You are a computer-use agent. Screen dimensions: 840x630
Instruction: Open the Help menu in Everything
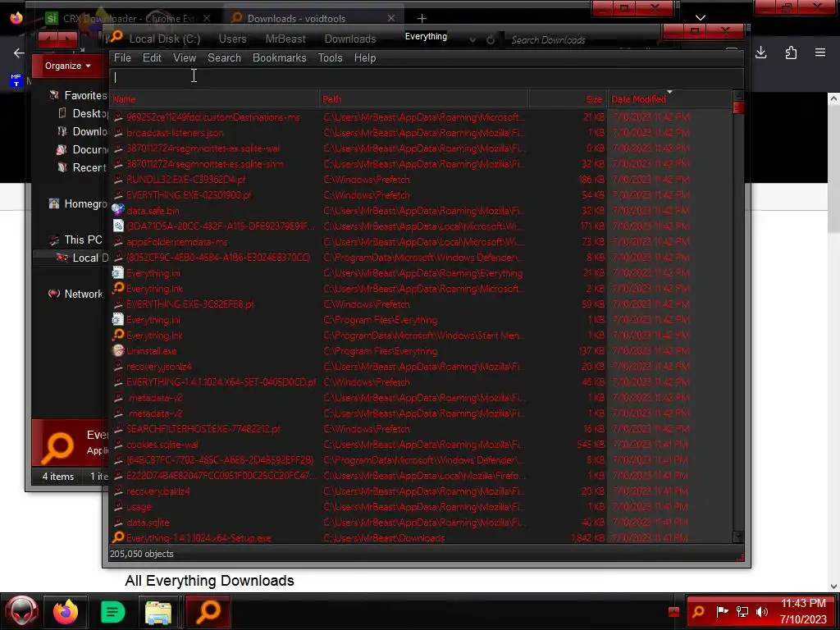(365, 58)
